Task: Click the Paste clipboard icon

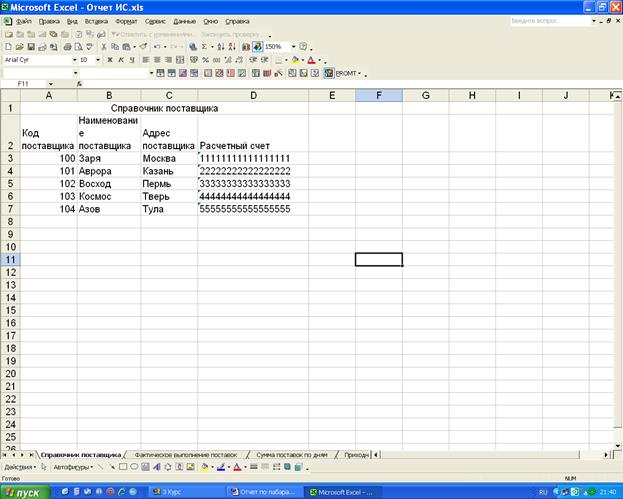Action: point(126,47)
